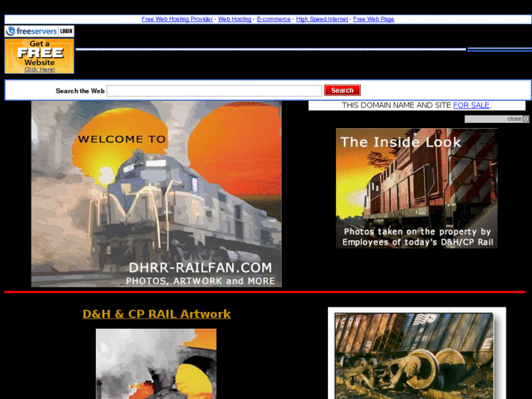Click the derailed train wheels photo
The image size is (532, 399).
point(417,353)
